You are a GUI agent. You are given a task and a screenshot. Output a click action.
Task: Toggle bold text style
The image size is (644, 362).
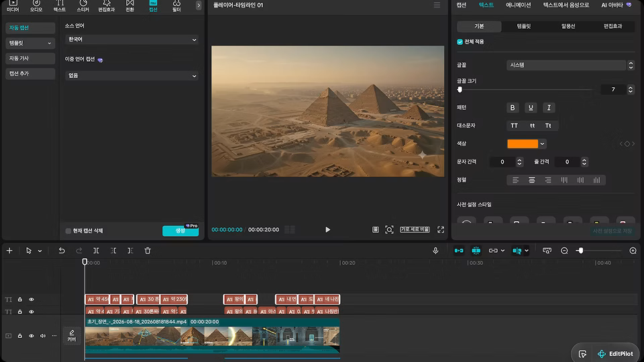tap(512, 107)
